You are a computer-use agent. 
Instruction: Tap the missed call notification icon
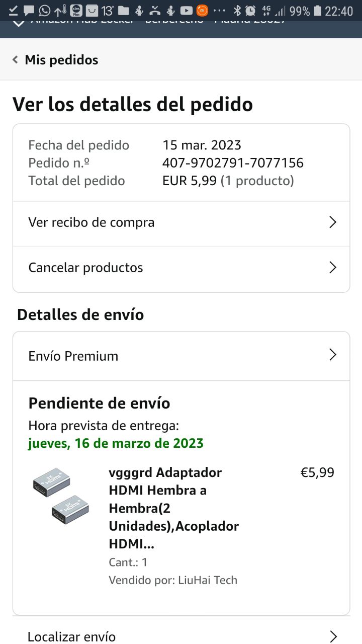pos(156,10)
